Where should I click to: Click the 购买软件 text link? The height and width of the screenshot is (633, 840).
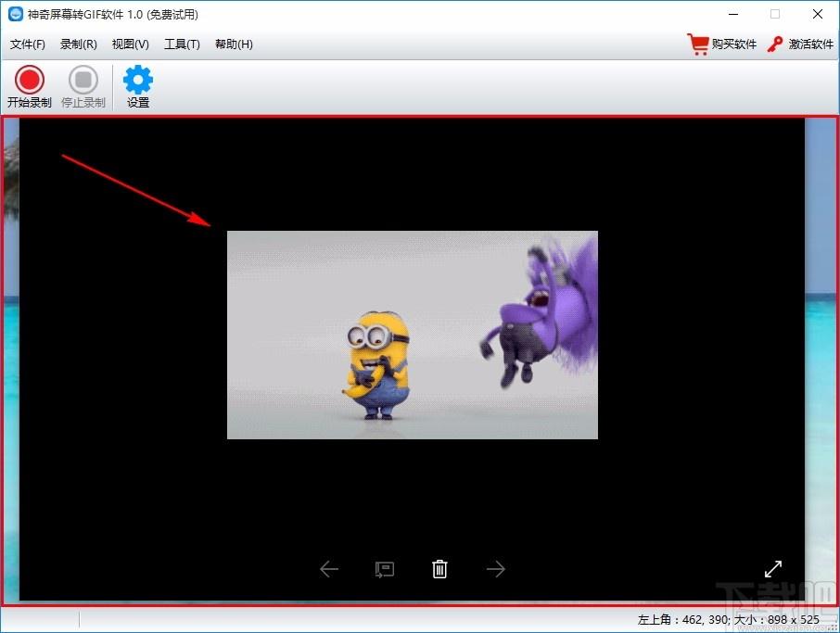click(734, 44)
